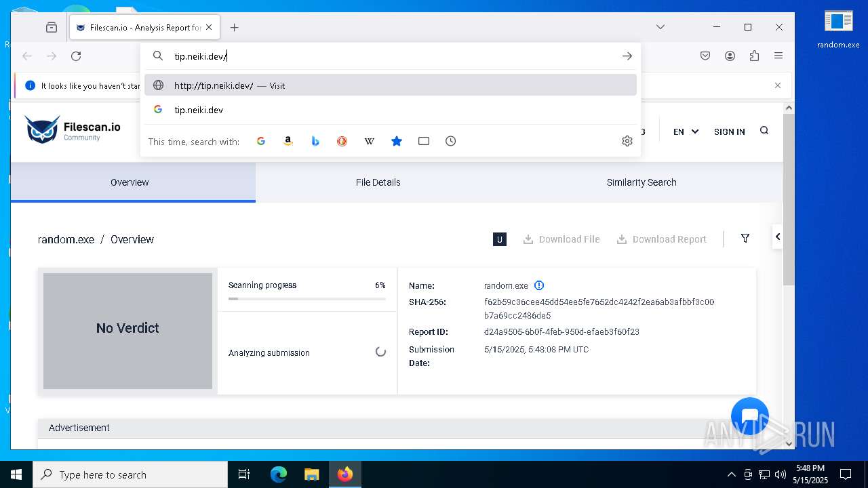
Task: Click the U badge icon
Action: 500,239
